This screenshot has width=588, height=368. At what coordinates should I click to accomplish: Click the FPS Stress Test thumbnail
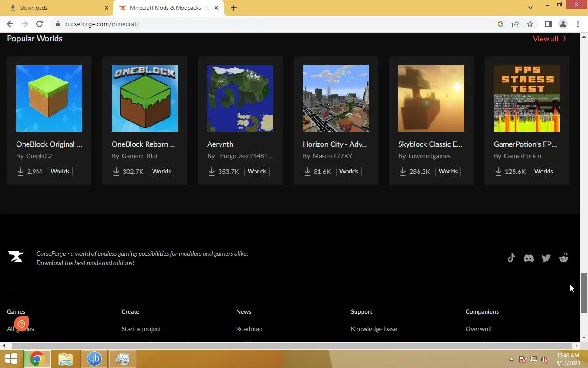point(527,98)
